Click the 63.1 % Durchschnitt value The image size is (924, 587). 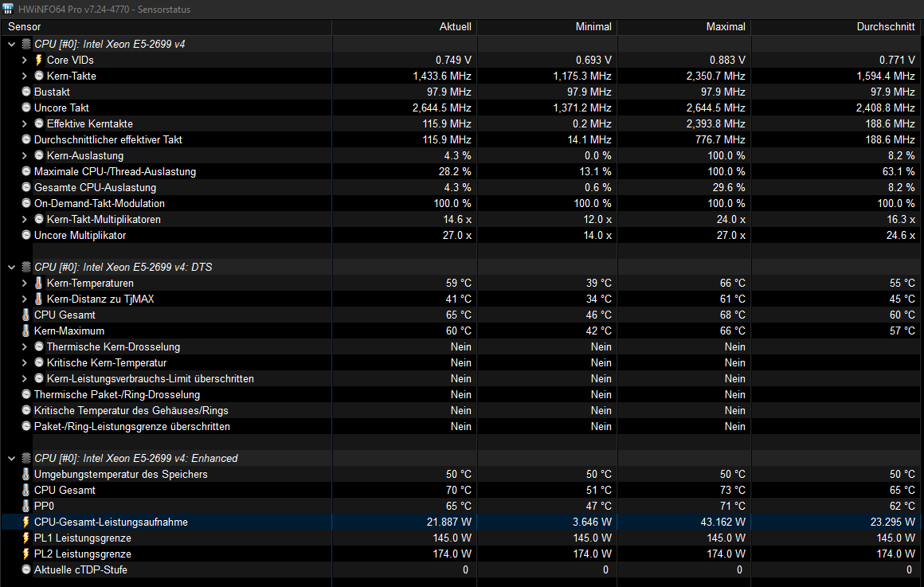point(898,171)
